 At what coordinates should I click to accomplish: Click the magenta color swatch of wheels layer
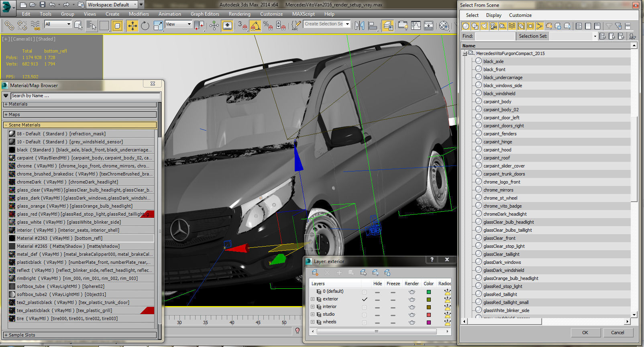click(x=428, y=323)
